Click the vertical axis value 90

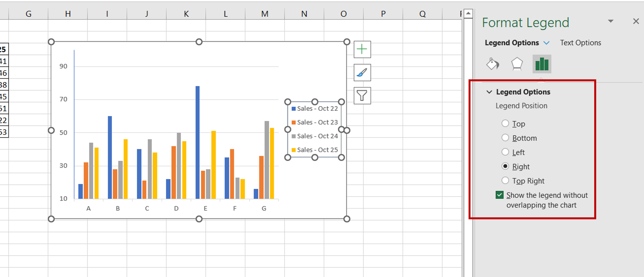point(63,66)
